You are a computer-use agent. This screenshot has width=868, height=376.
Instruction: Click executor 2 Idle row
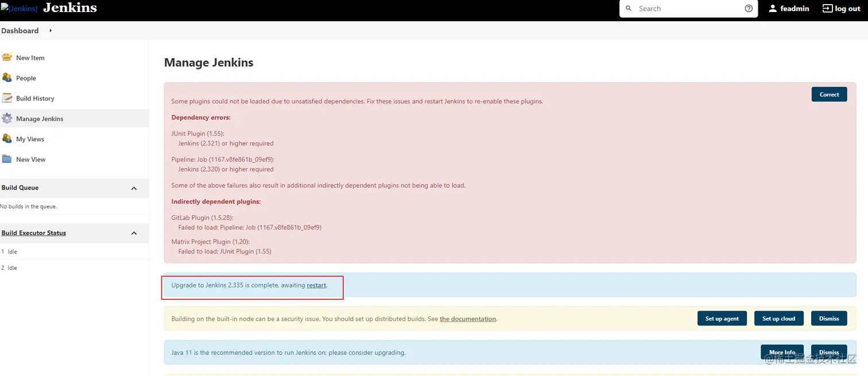point(74,268)
